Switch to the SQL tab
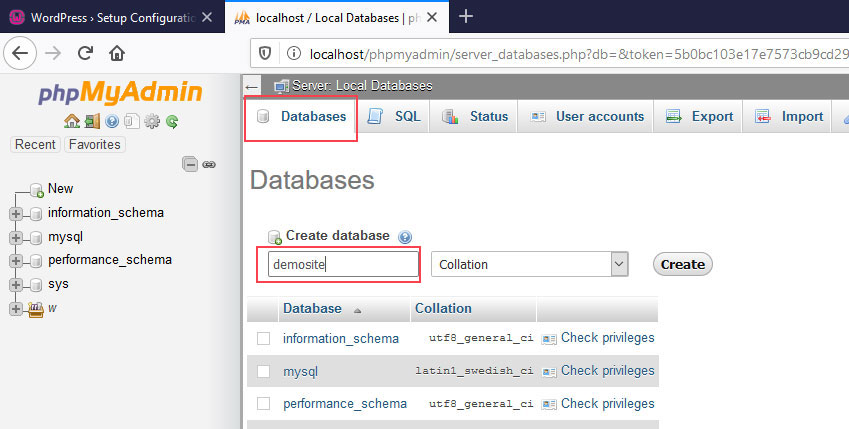The image size is (849, 429). point(395,117)
